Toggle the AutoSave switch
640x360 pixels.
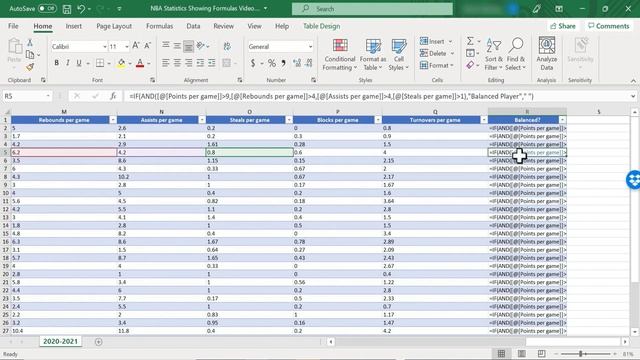tap(47, 9)
